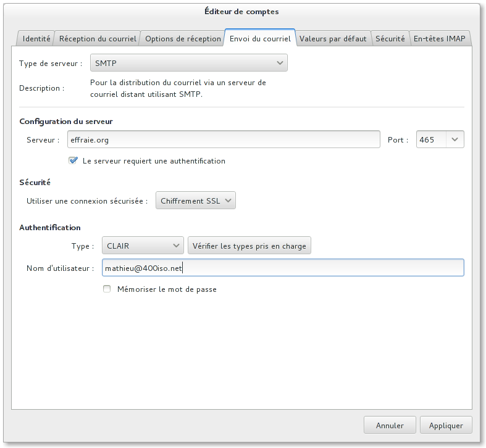Screen dimensions: 486x448
Task: Click Vérifier les types pris en charge
Action: (249, 246)
